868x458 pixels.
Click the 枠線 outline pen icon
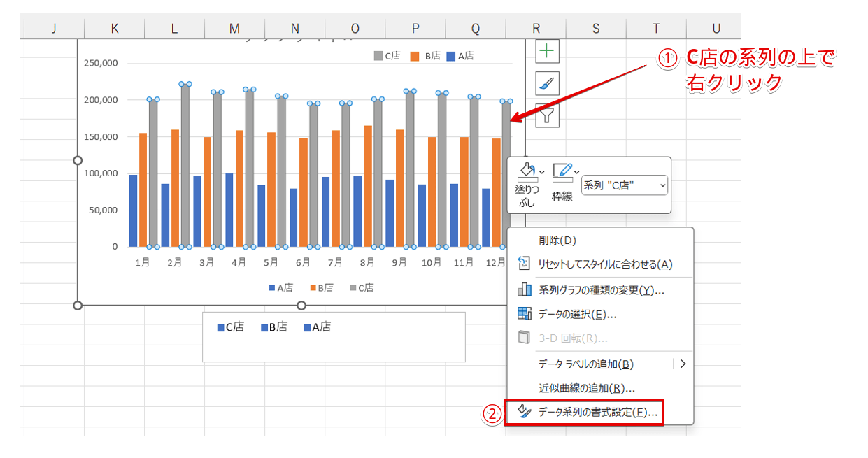coord(562,171)
